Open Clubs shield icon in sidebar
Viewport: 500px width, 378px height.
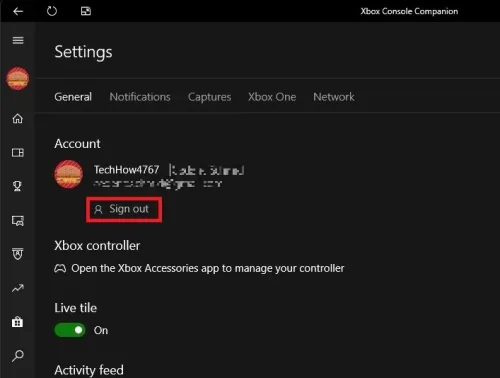[x=18, y=254]
